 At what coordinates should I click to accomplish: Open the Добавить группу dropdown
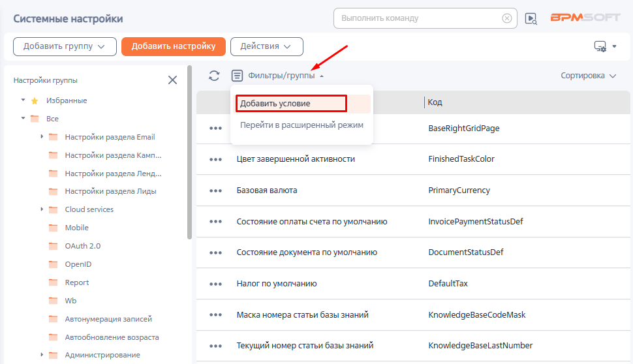pos(65,46)
